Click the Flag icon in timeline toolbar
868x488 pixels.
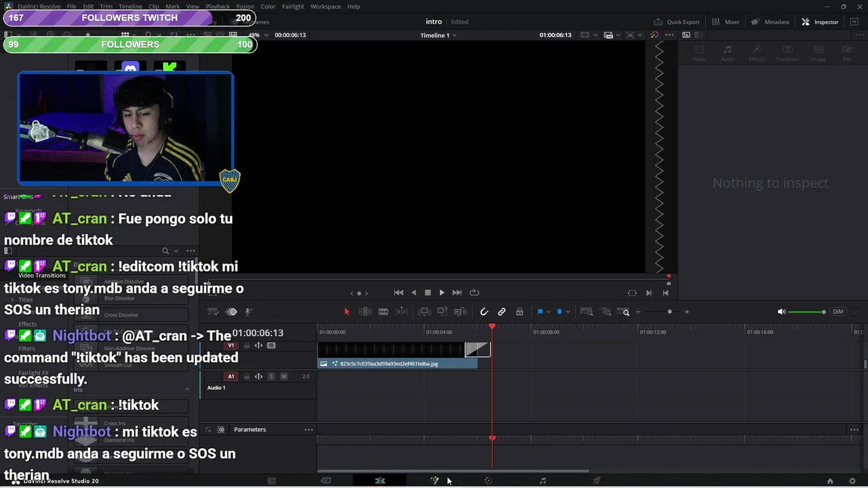[540, 312]
